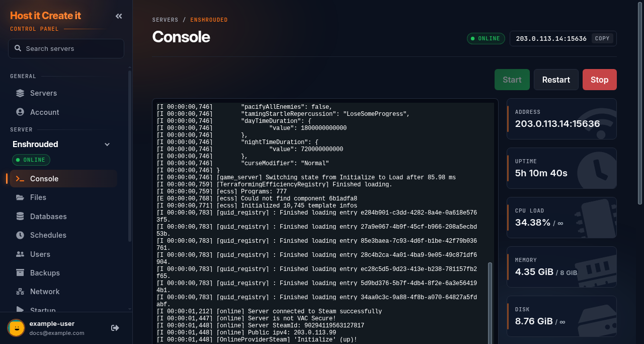Click the ADDRESS stat card
The height and width of the screenshot is (344, 644).
(x=561, y=119)
